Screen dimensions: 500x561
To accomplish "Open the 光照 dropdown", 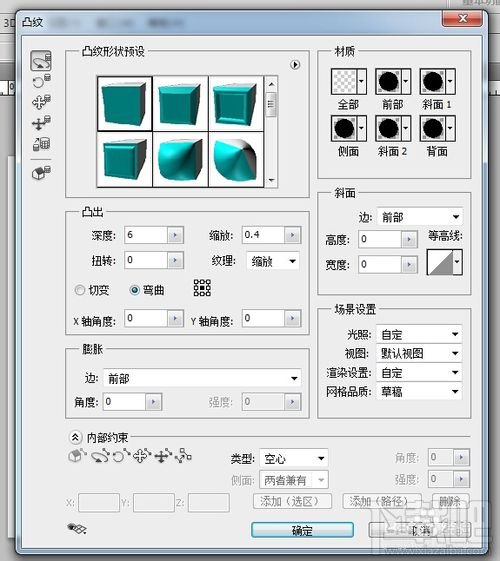I will tap(419, 335).
